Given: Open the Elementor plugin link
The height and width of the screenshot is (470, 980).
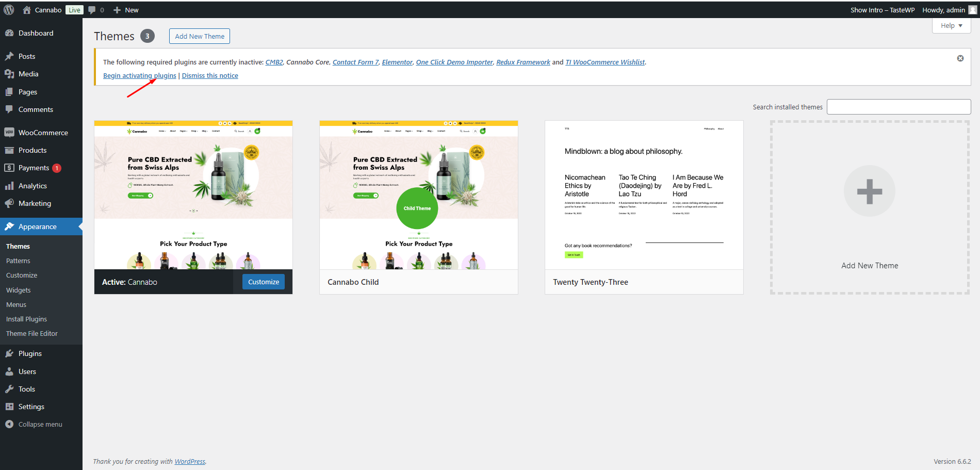Looking at the screenshot, I should (x=397, y=62).
